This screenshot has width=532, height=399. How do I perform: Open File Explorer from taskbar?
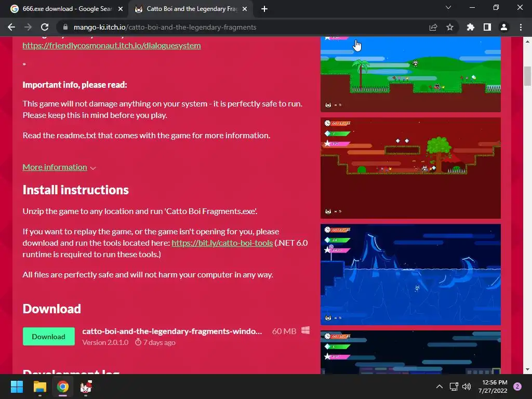tap(39, 387)
